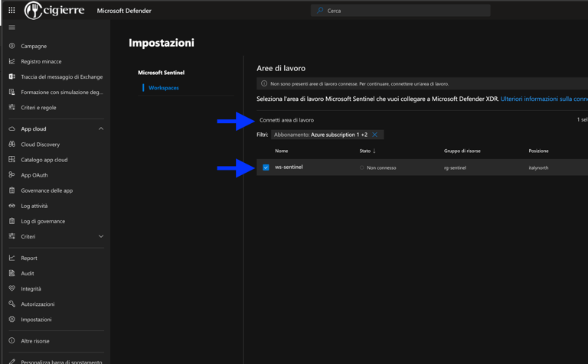Click the Audit document icon

12,273
